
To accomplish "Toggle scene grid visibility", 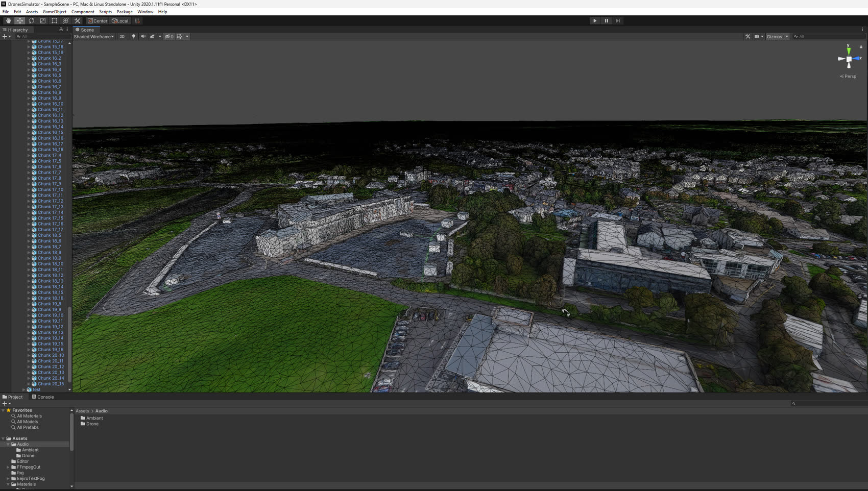I will tap(179, 37).
